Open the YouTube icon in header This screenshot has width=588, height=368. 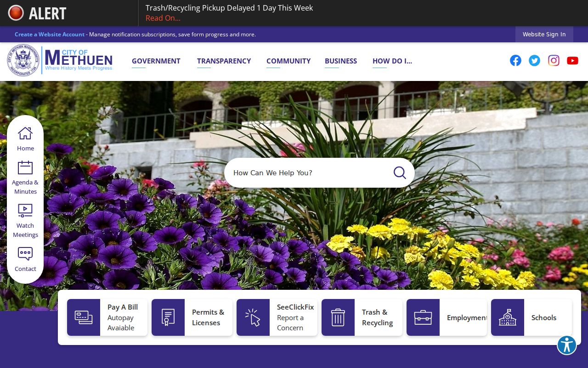(572, 60)
